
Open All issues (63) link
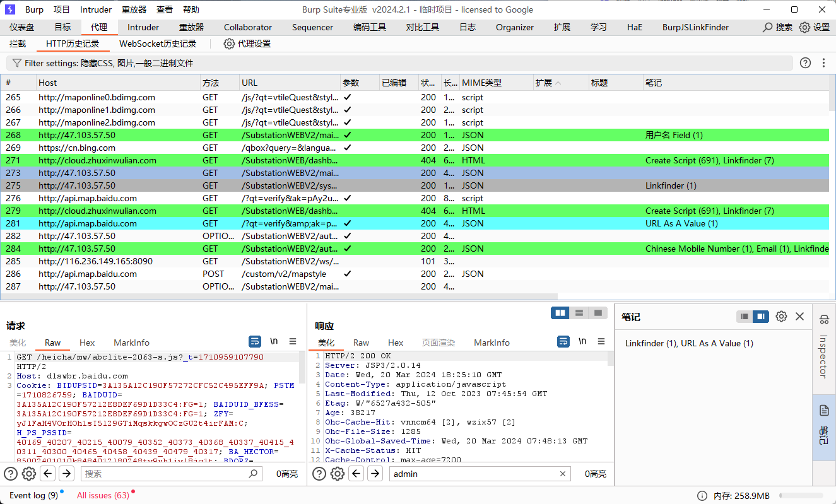tap(103, 495)
